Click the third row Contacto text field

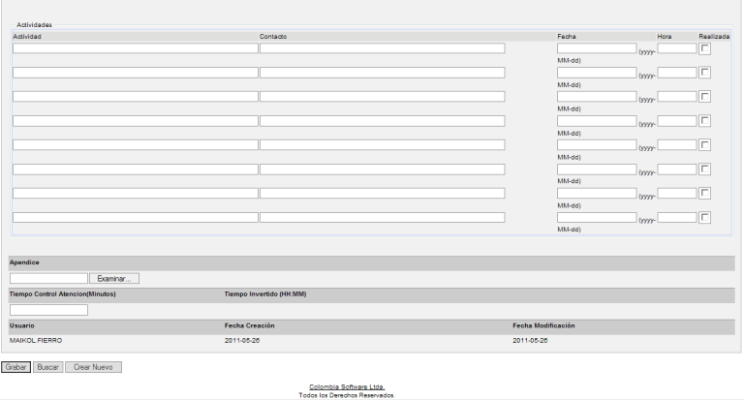pyautogui.click(x=382, y=96)
